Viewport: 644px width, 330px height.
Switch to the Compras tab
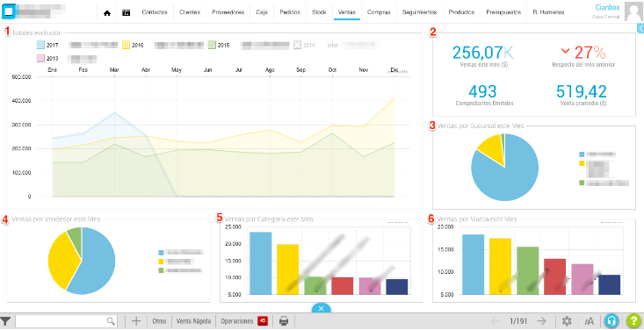tap(379, 12)
